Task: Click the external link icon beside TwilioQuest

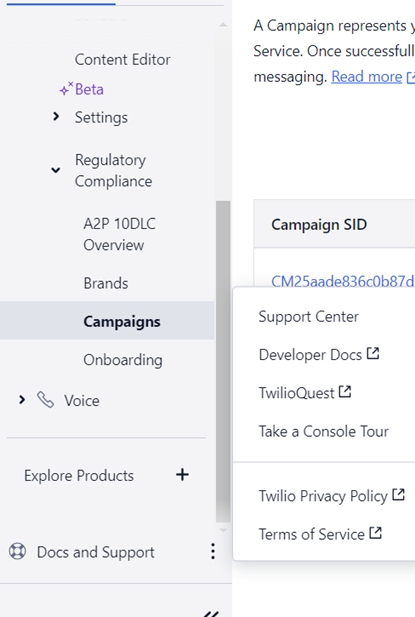Action: pos(345,392)
